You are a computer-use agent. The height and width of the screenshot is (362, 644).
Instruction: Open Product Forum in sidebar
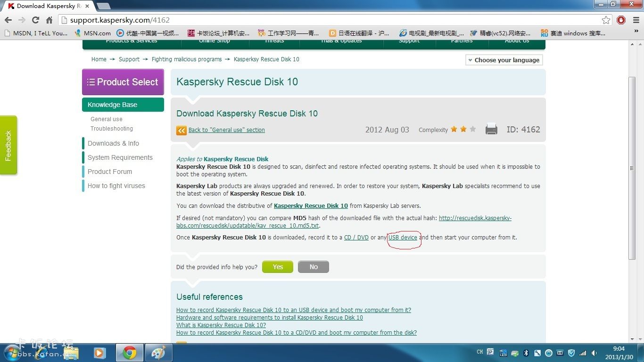point(110,172)
